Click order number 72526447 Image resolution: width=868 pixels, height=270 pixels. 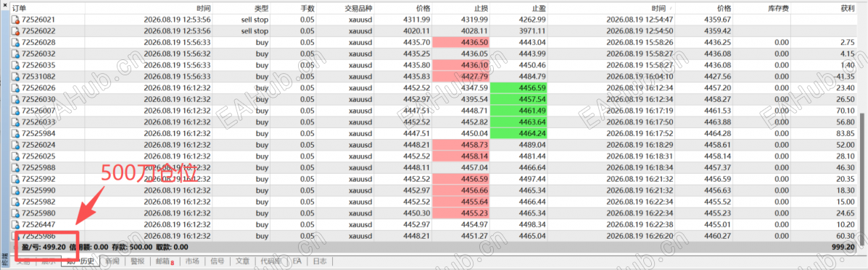pyautogui.click(x=38, y=224)
